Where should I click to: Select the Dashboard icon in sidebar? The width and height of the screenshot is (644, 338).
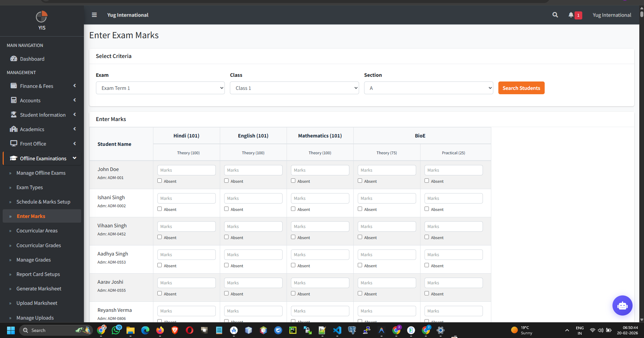coord(14,59)
